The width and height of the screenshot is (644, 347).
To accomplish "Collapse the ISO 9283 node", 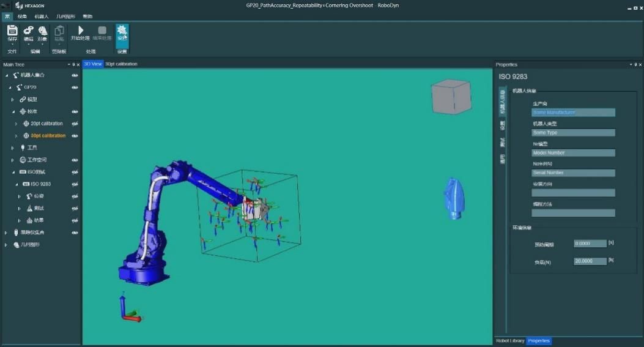I will (x=17, y=184).
